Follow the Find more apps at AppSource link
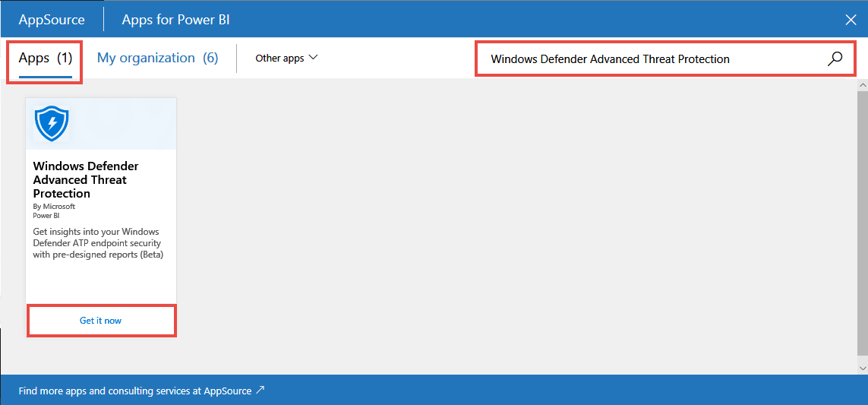The width and height of the screenshot is (868, 405). tap(135, 391)
